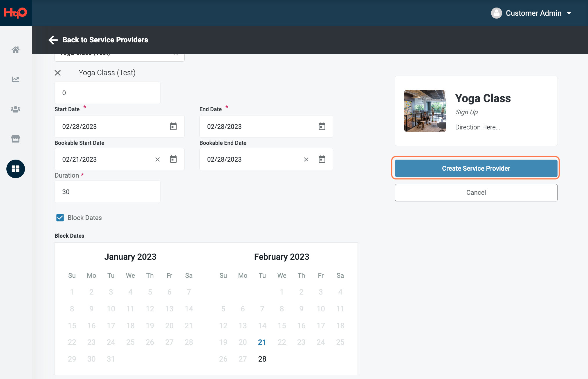
Task: Click the Customer Admin avatar icon
Action: 497,13
